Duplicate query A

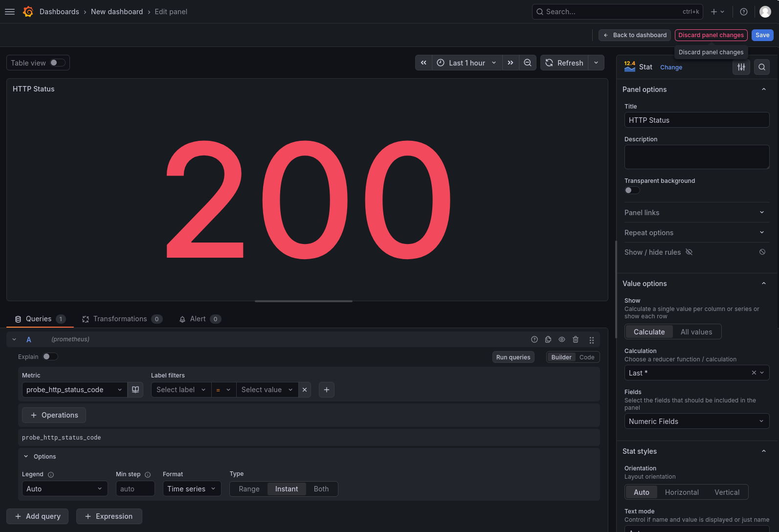pyautogui.click(x=548, y=339)
